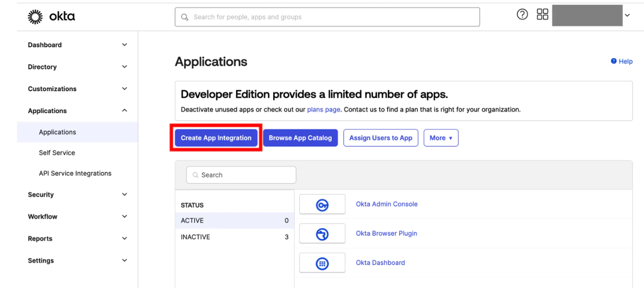Open Self Service in sidebar
The image size is (644, 288).
[x=57, y=153]
